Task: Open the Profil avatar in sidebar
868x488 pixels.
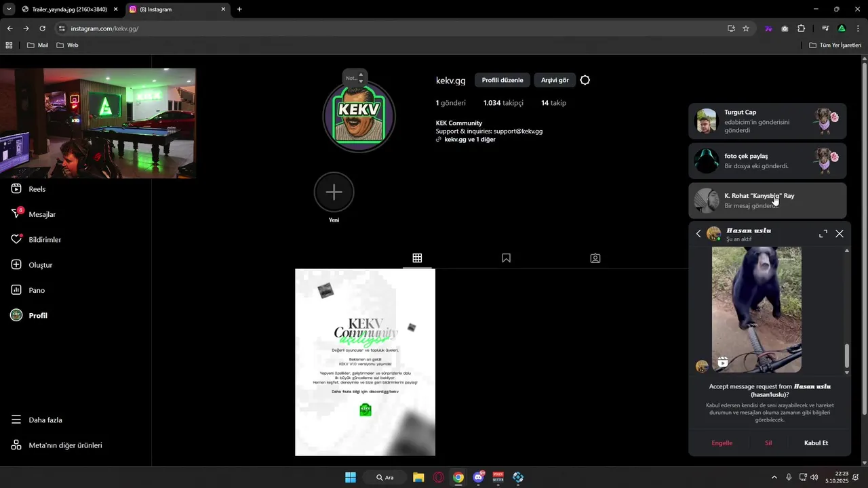Action: (x=17, y=315)
